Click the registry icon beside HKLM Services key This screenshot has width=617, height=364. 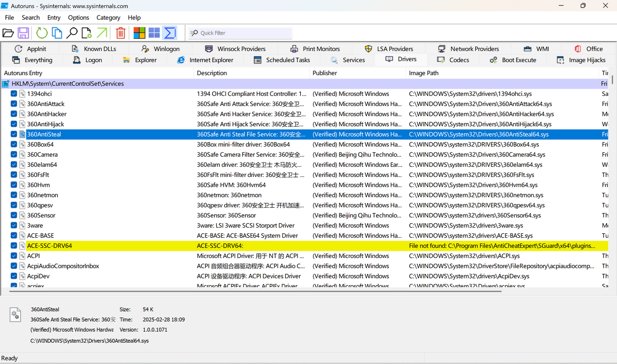[x=6, y=84]
